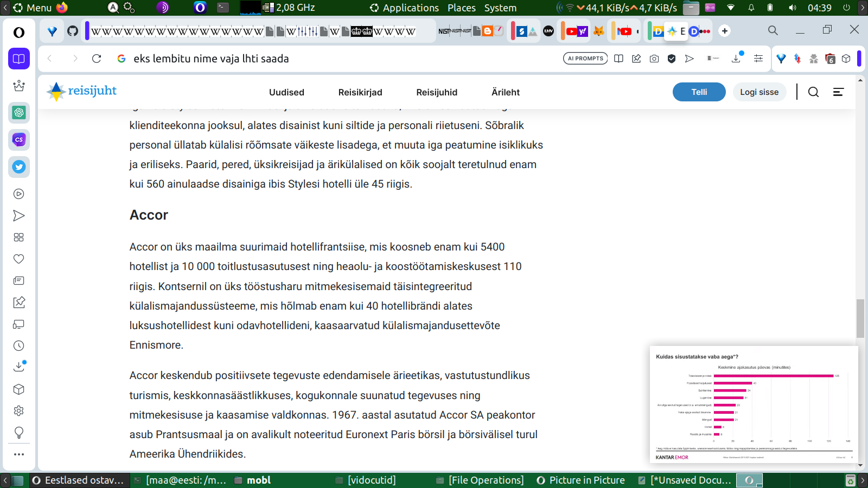Open the Applications panel menu
This screenshot has width=868, height=488.
[405, 8]
